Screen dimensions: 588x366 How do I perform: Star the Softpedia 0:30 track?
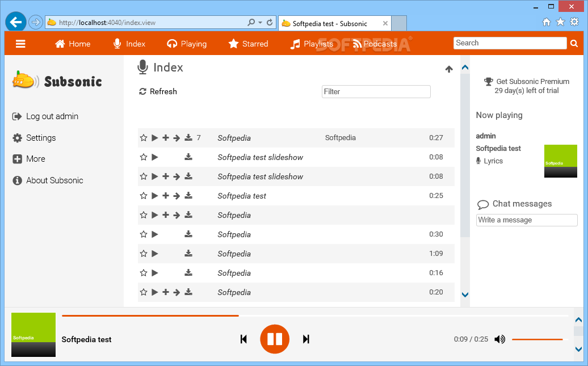(x=144, y=234)
